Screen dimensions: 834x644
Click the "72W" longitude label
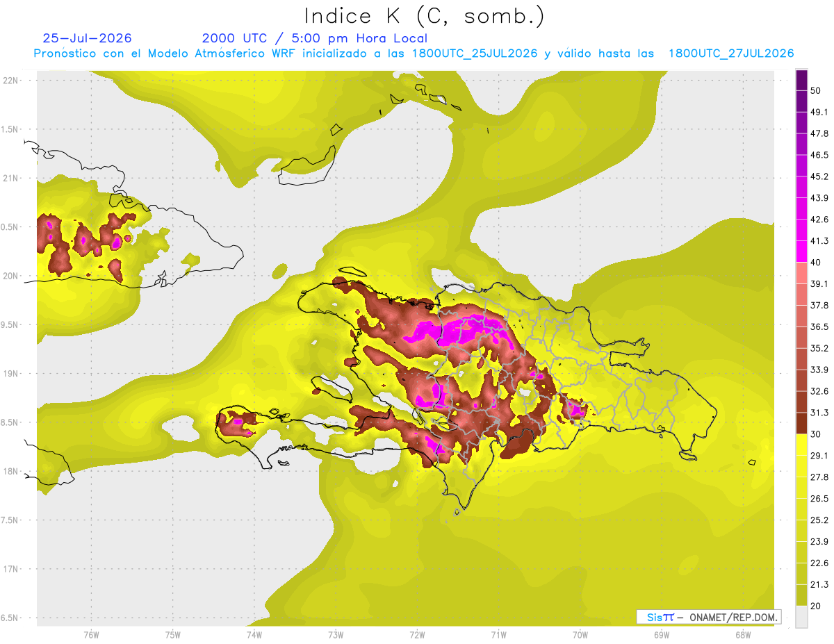[417, 634]
